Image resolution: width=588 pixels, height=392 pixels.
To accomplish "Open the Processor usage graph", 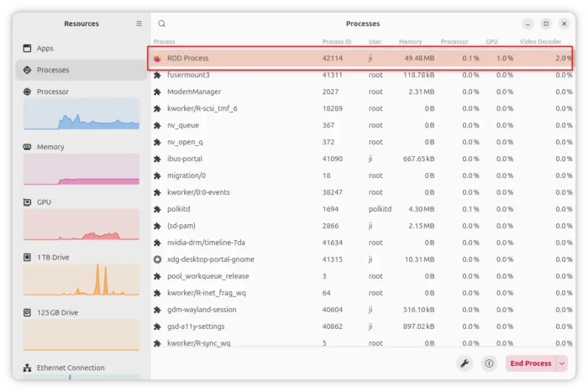I will pyautogui.click(x=81, y=114).
